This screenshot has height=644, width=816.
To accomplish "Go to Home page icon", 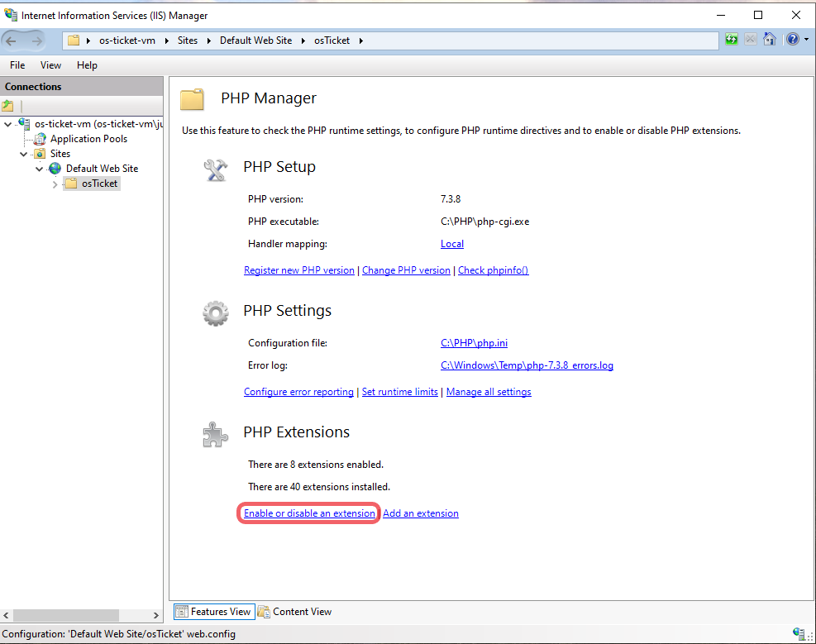I will click(x=769, y=40).
